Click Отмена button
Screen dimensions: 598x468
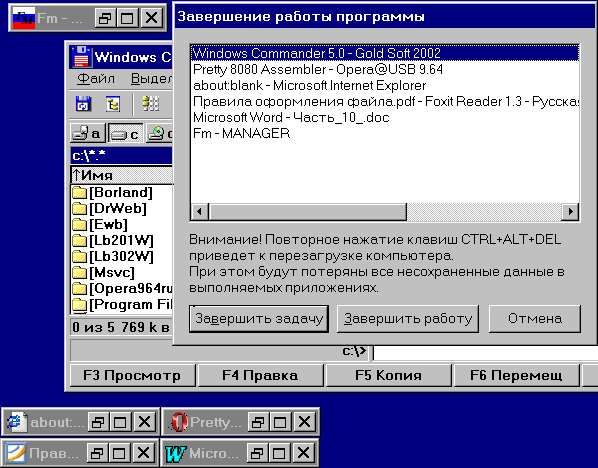pos(535,318)
